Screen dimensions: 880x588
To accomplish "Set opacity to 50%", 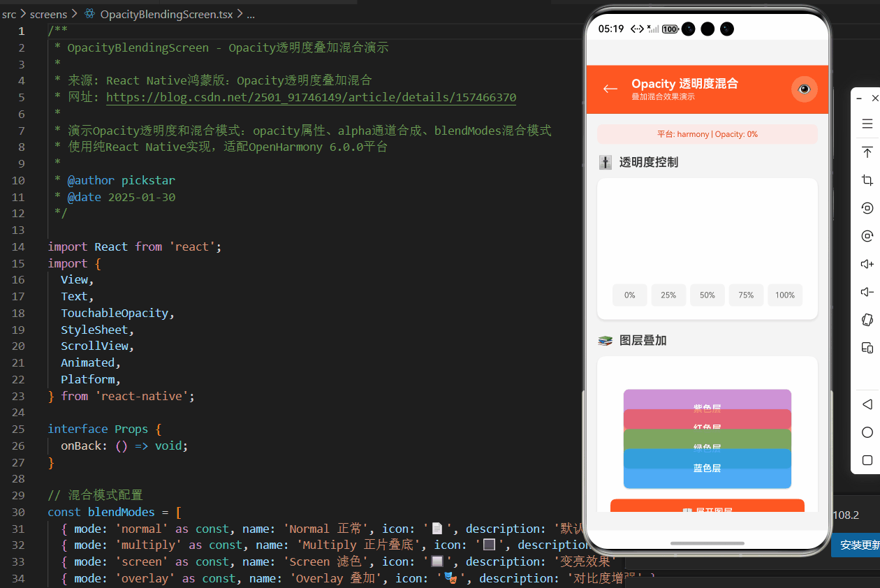I will point(707,295).
